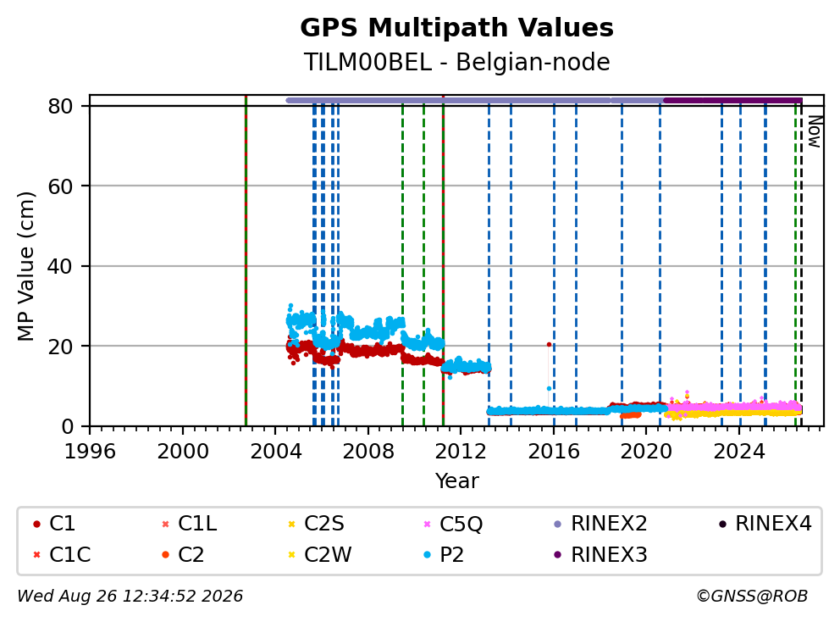Select the C1L legend marker

pyautogui.click(x=165, y=524)
